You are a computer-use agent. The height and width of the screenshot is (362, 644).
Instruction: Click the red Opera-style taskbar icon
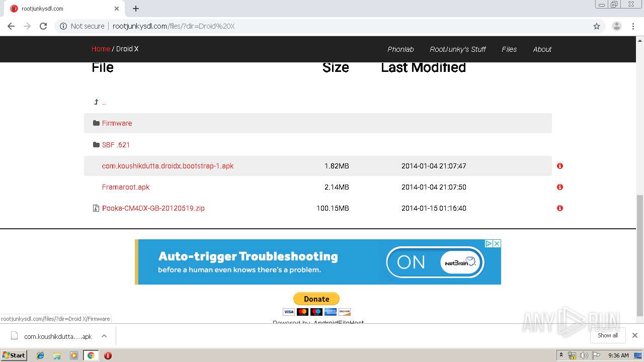108,355
